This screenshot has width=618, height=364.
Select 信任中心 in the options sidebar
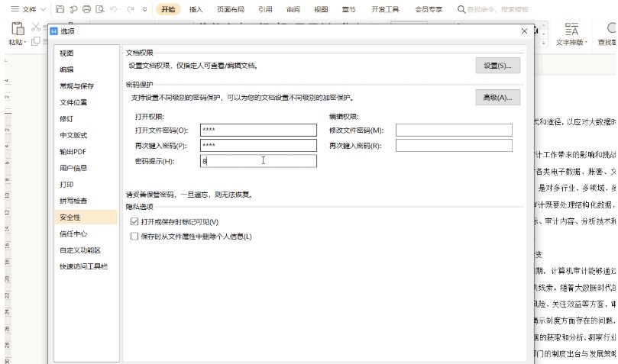(73, 234)
